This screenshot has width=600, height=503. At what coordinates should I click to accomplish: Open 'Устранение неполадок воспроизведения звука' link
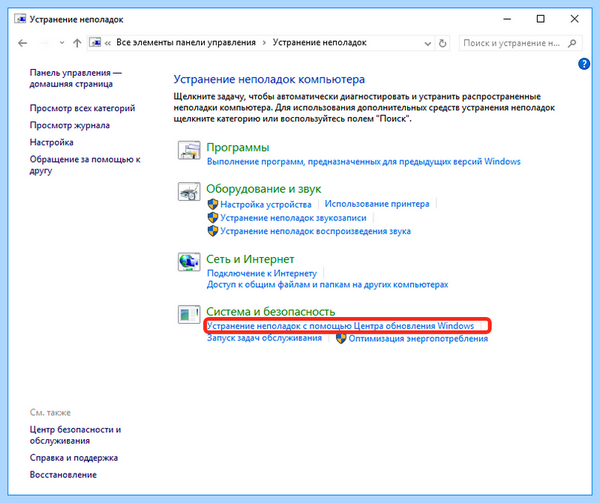coord(315,231)
